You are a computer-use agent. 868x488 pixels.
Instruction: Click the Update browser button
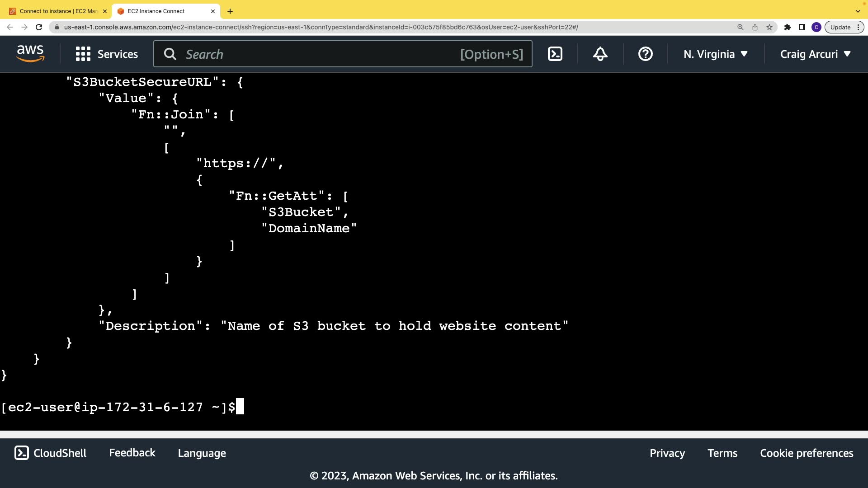click(x=840, y=27)
